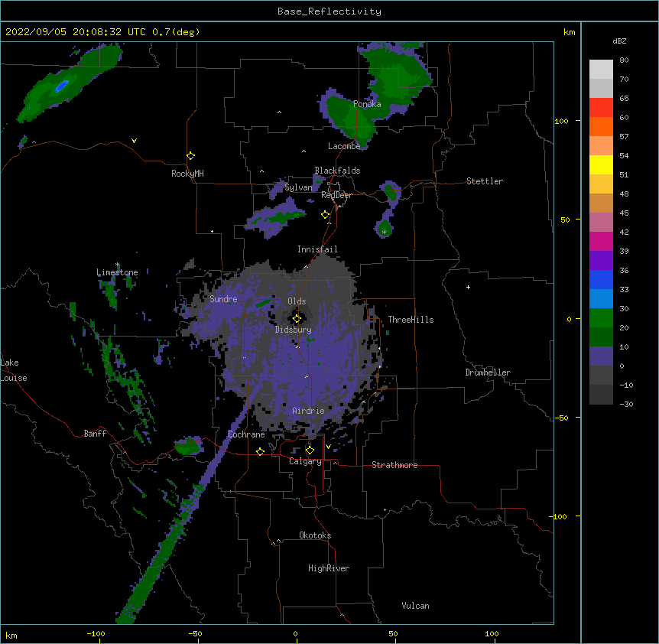Image resolution: width=659 pixels, height=644 pixels.
Task: Choose the light blue 33-30 dBZ swatch
Action: (x=601, y=298)
